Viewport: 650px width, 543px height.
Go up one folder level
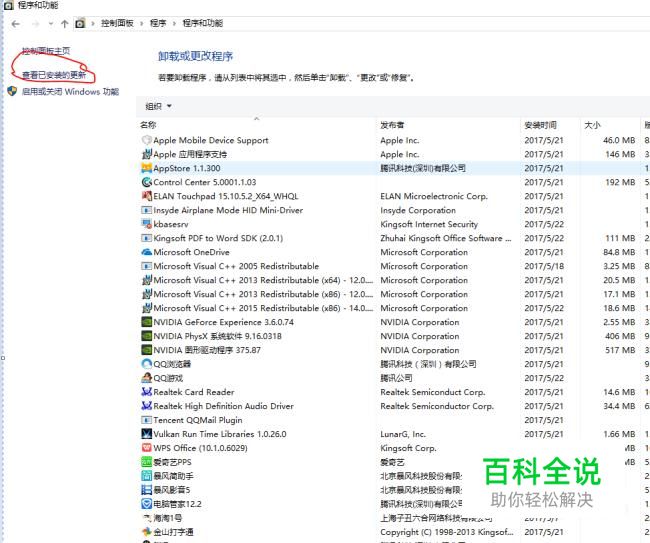pyautogui.click(x=64, y=24)
